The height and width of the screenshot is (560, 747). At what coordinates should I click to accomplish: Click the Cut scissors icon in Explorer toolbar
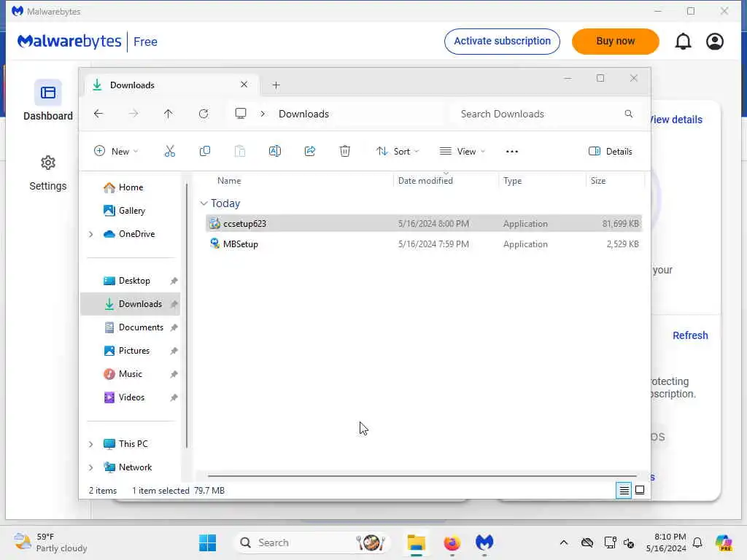(169, 152)
